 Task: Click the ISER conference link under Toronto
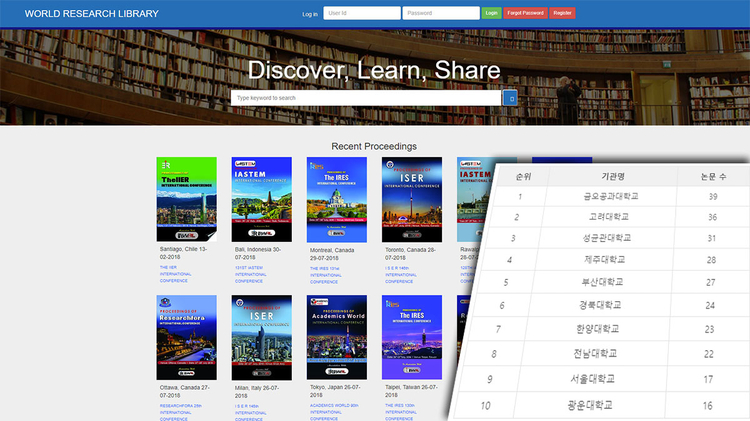pos(401,275)
